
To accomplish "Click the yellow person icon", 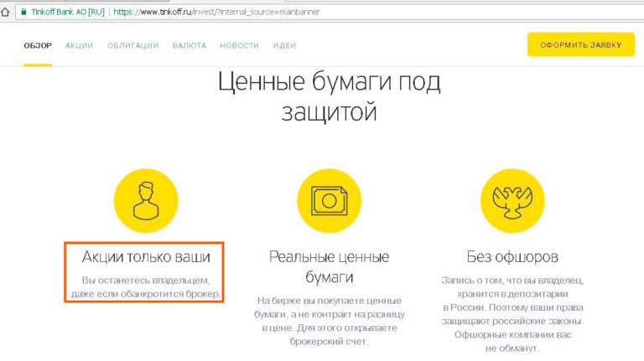I will [x=146, y=200].
